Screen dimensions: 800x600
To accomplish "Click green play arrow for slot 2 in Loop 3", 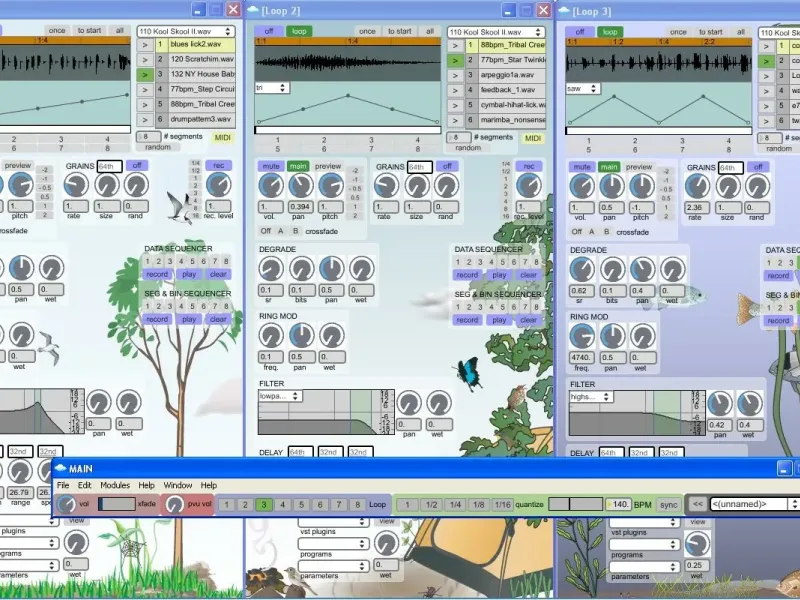I will [x=765, y=61].
